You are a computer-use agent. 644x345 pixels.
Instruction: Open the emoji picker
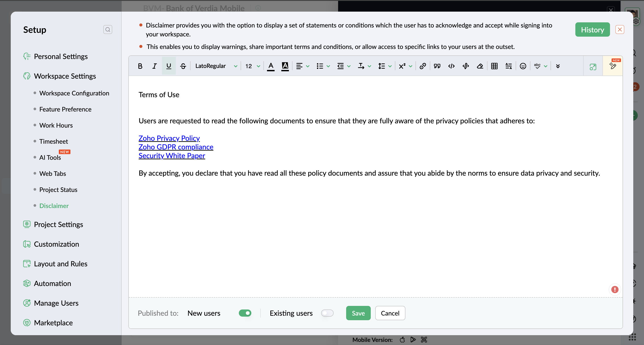pos(523,66)
